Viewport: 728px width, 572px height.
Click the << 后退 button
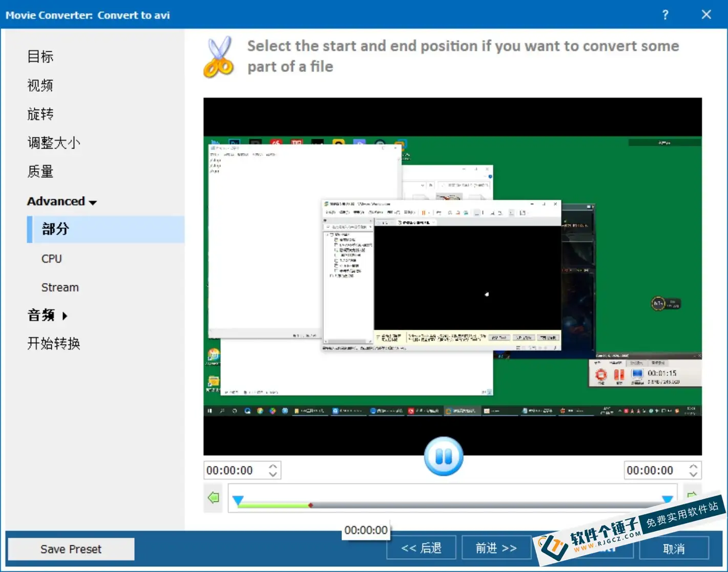[421, 548]
